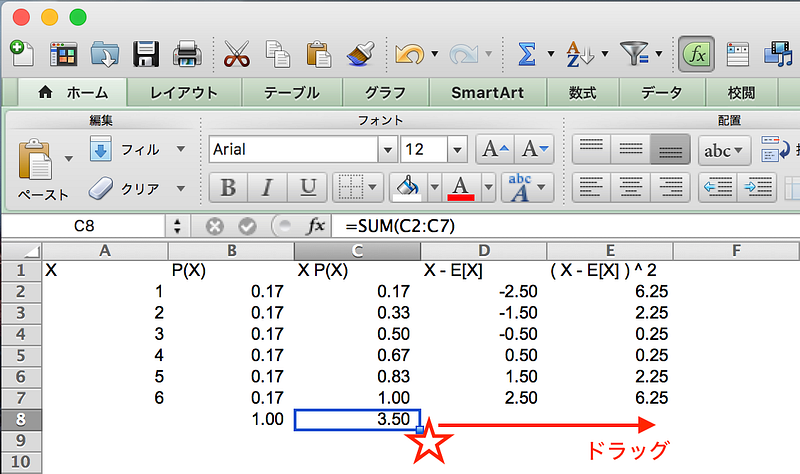Viewport: 800px width, 474px height.
Task: Open the font size dropdown
Action: [x=457, y=149]
